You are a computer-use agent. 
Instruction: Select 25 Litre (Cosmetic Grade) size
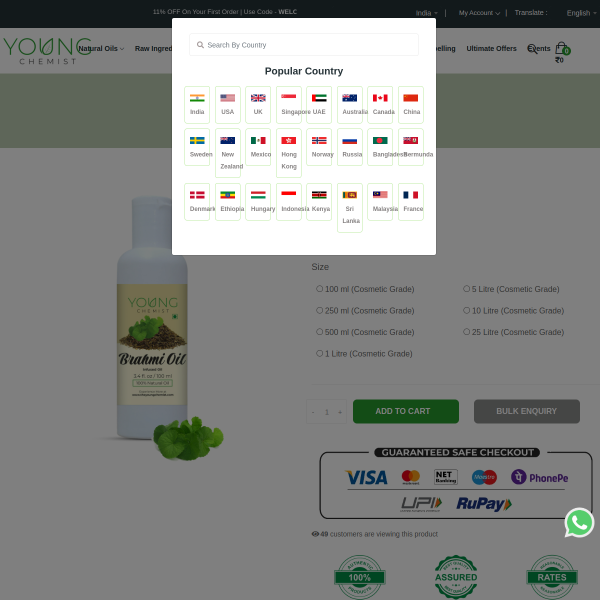466,332
